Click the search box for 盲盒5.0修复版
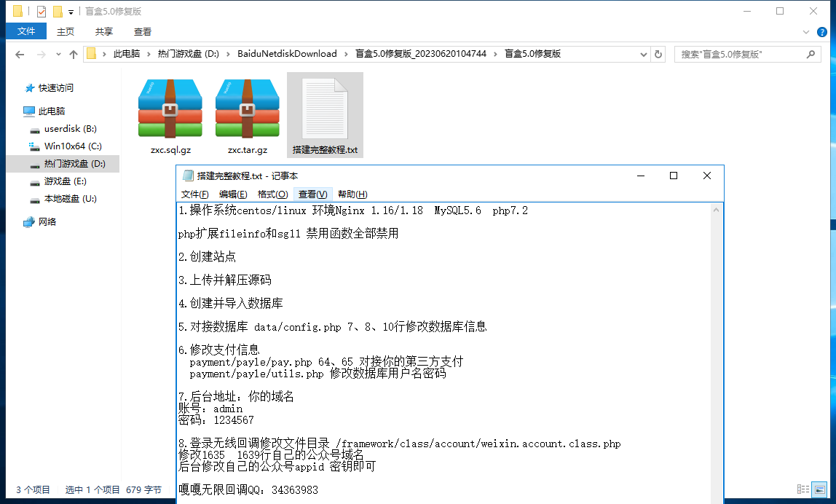 coord(750,54)
